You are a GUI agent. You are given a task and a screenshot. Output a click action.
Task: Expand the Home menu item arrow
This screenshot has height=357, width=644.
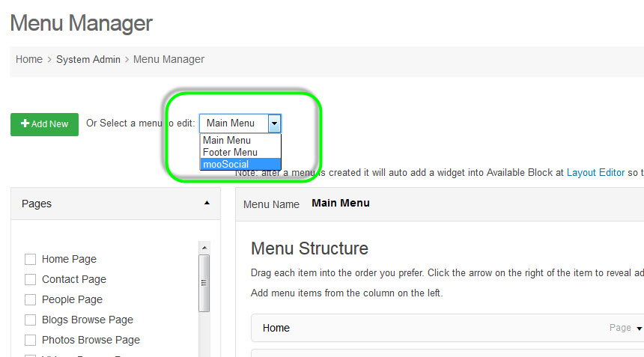point(639,329)
